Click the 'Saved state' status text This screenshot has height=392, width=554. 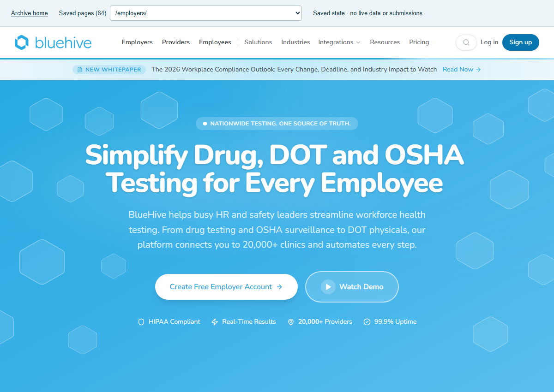(367, 13)
